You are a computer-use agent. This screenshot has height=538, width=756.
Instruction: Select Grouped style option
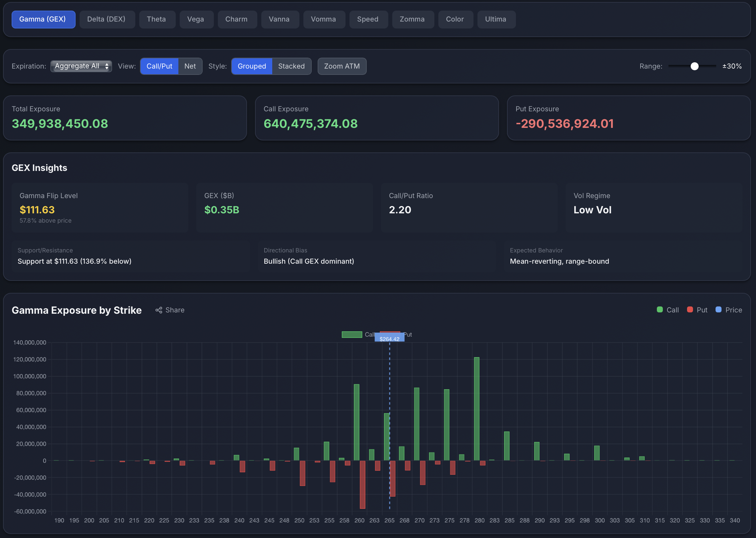252,66
